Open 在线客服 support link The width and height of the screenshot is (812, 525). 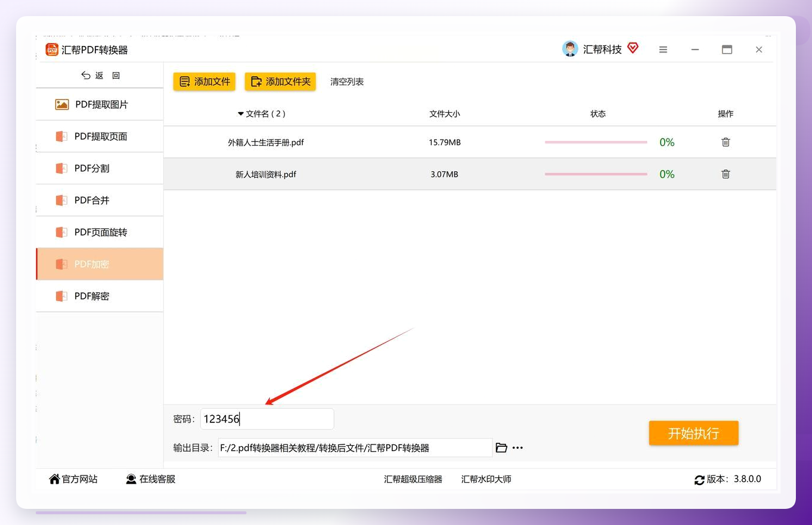click(150, 479)
